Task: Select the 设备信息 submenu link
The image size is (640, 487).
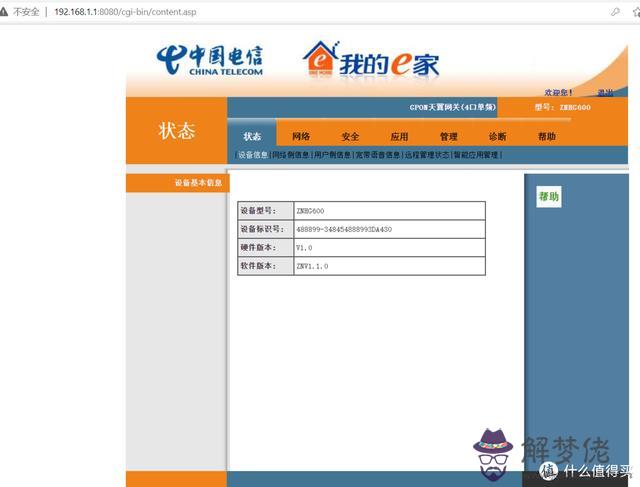Action: click(253, 155)
